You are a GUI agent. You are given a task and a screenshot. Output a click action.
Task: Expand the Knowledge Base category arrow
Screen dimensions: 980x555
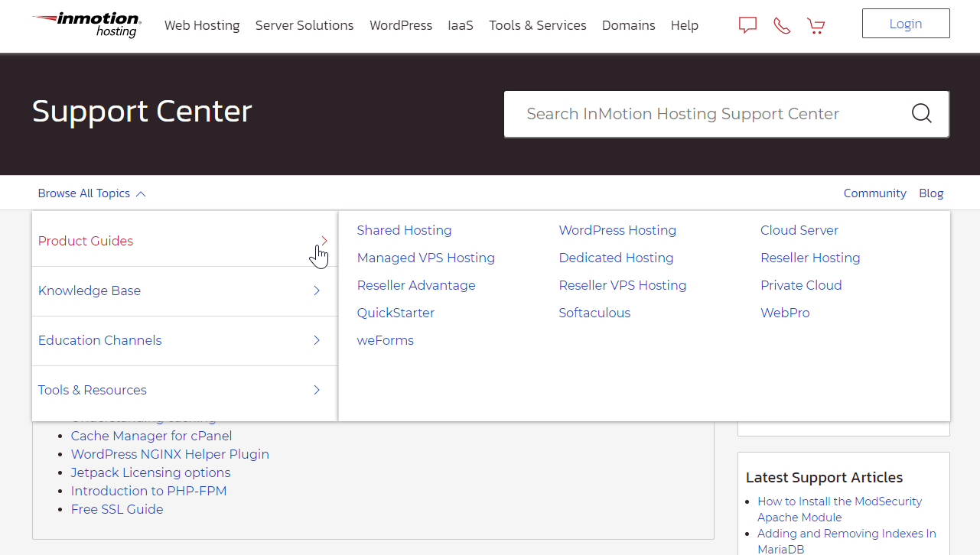tap(316, 291)
